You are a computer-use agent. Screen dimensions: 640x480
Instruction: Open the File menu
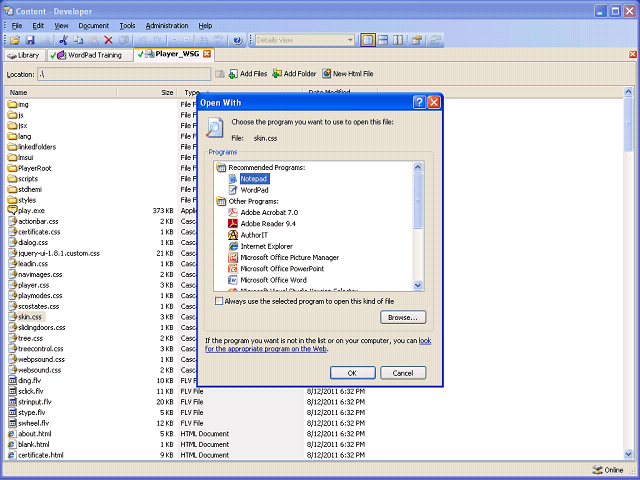pos(17,26)
